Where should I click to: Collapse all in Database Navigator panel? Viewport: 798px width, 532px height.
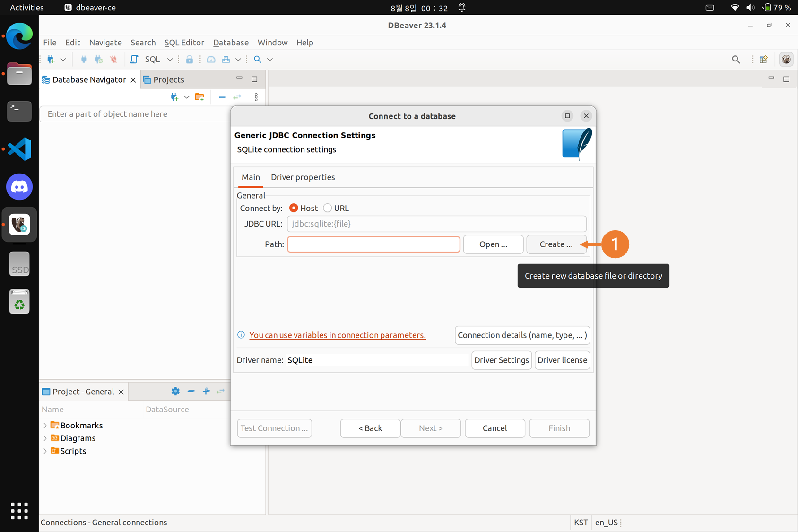click(223, 97)
